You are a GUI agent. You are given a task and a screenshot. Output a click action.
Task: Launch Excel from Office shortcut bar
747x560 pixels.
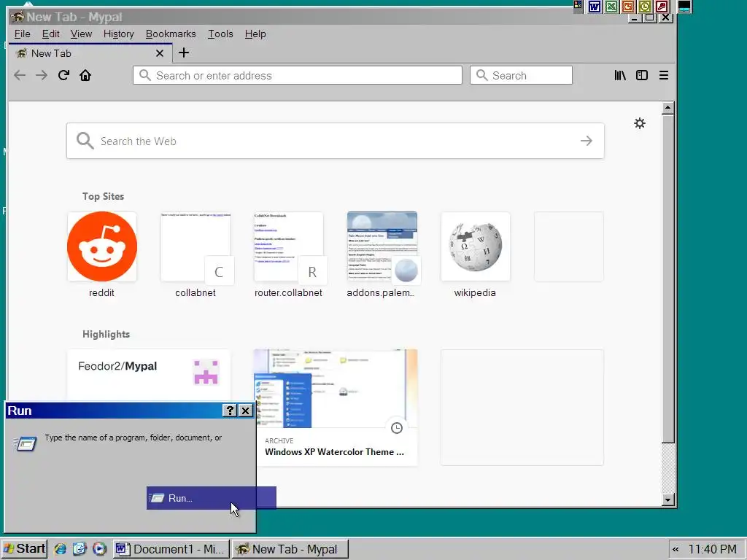coord(611,6)
